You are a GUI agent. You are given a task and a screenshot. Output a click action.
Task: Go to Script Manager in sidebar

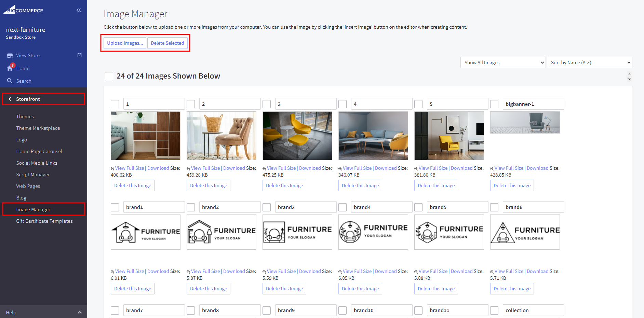click(33, 175)
